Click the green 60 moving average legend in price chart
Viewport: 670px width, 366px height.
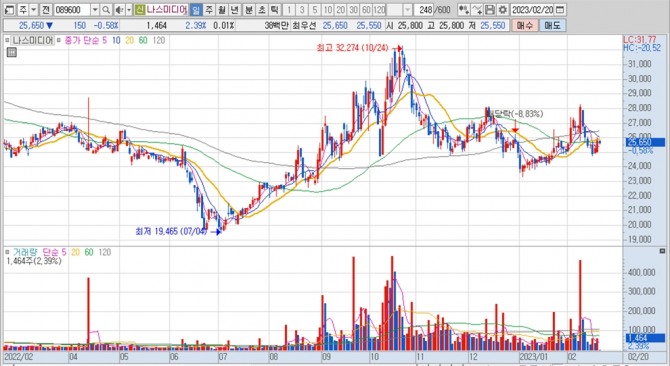tap(143, 41)
